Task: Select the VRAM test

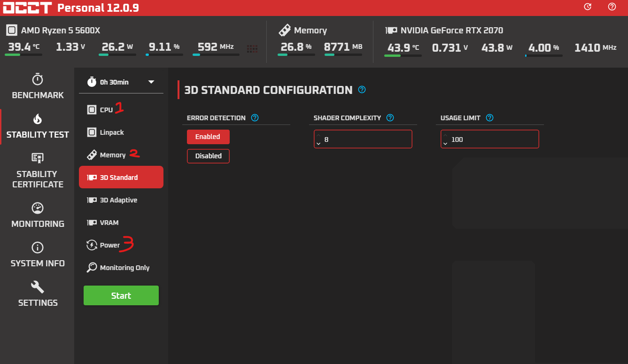Action: coord(109,223)
